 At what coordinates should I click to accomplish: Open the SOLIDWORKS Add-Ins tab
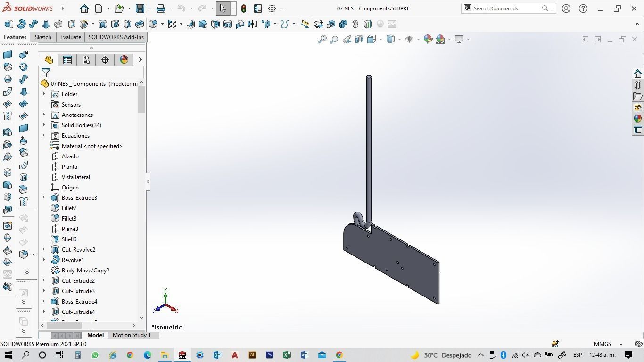tap(116, 37)
